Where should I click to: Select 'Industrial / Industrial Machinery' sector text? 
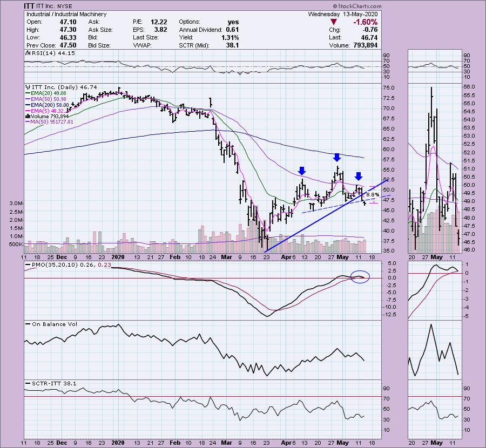pyautogui.click(x=66, y=14)
